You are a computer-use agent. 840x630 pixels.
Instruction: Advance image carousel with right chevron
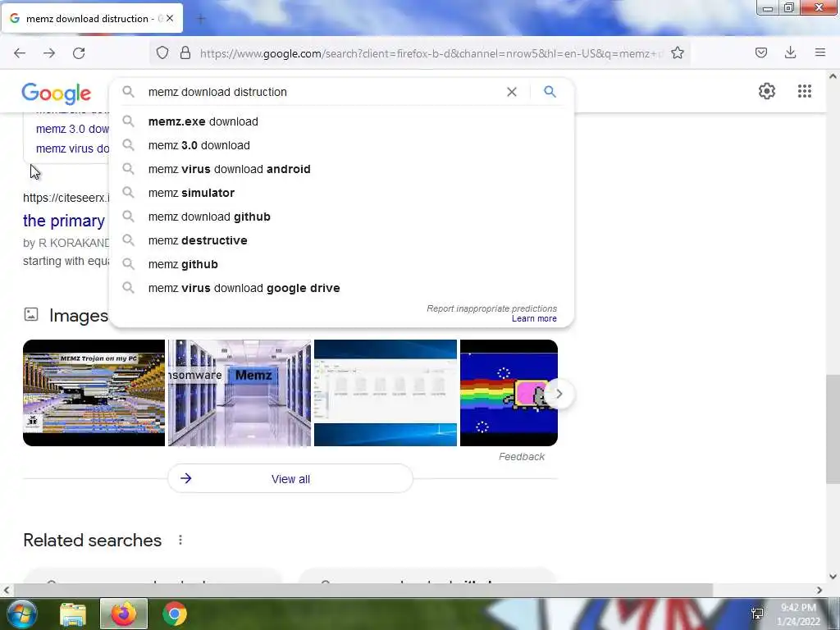559,394
